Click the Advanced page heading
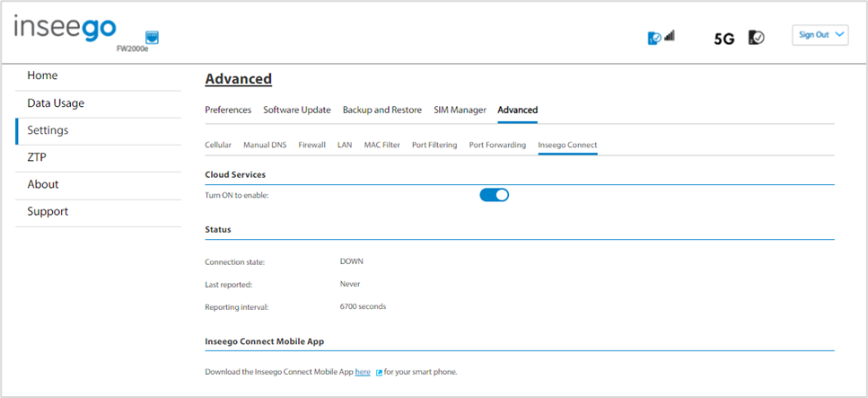Image resolution: width=868 pixels, height=398 pixels. (x=239, y=79)
